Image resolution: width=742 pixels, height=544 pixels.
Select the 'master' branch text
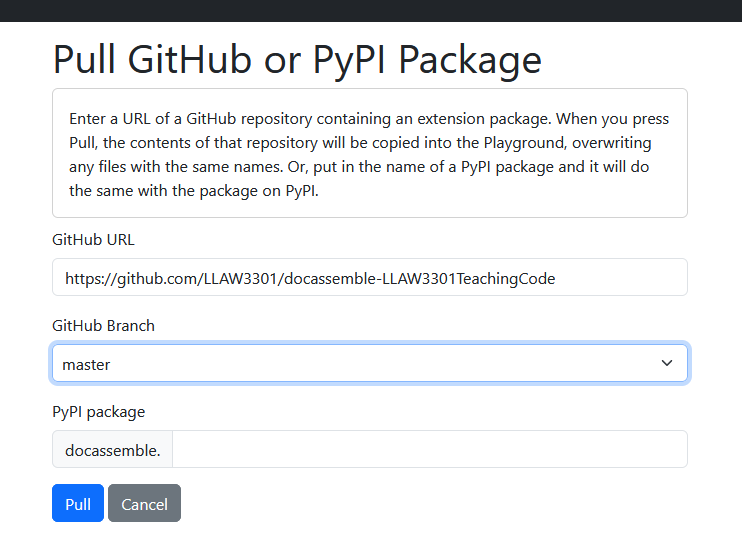[86, 365]
